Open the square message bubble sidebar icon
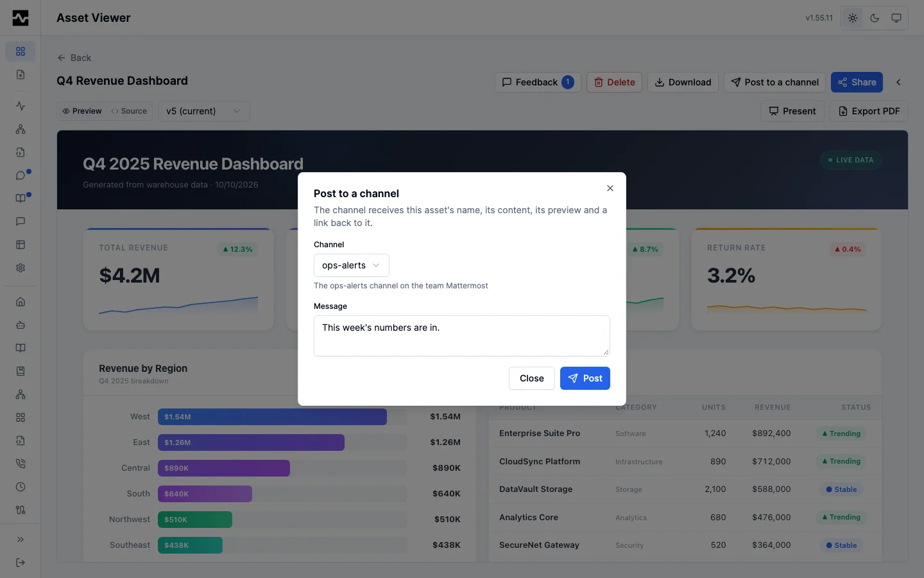This screenshot has width=924, height=578. (x=21, y=222)
